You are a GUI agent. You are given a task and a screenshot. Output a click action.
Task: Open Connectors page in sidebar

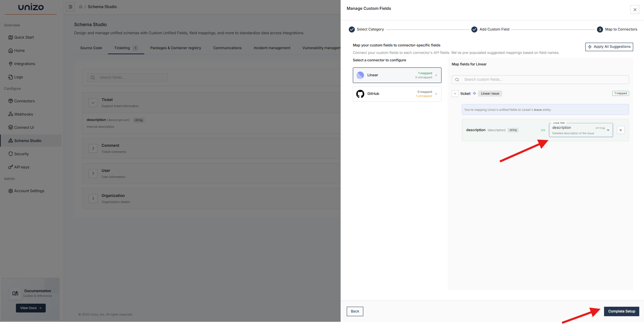pos(24,101)
